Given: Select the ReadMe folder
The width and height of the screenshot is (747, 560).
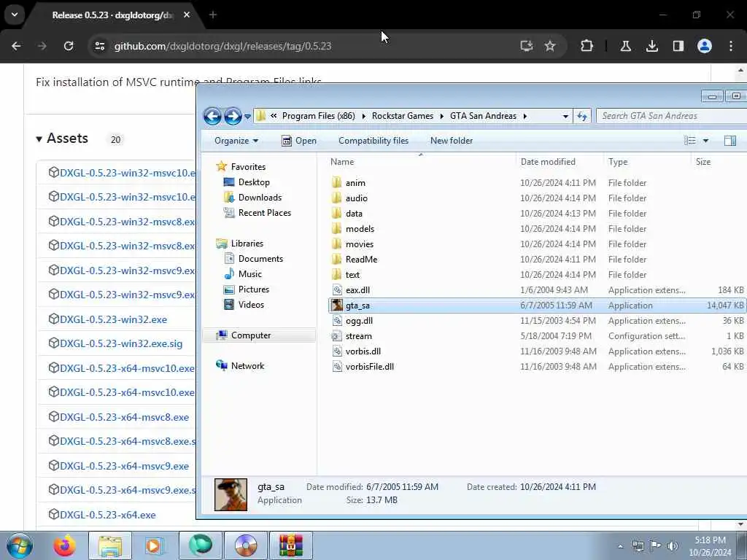Looking at the screenshot, I should (x=361, y=259).
